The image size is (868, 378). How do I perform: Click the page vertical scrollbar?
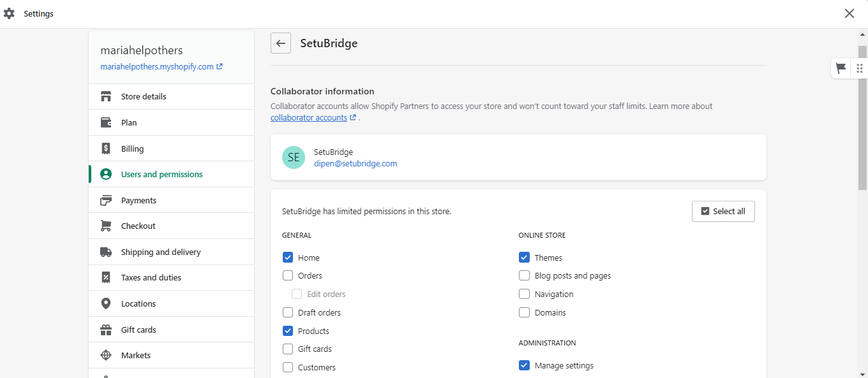point(862,191)
